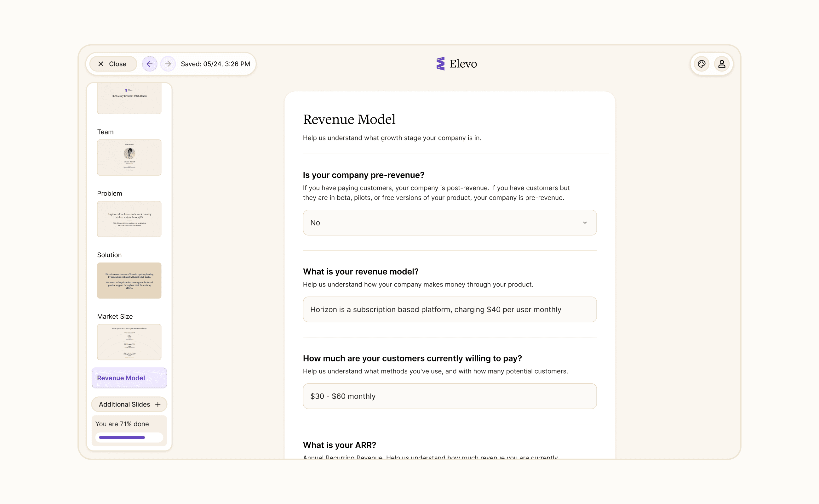Click the 71% done progress bar
The height and width of the screenshot is (504, 819).
[x=129, y=437]
